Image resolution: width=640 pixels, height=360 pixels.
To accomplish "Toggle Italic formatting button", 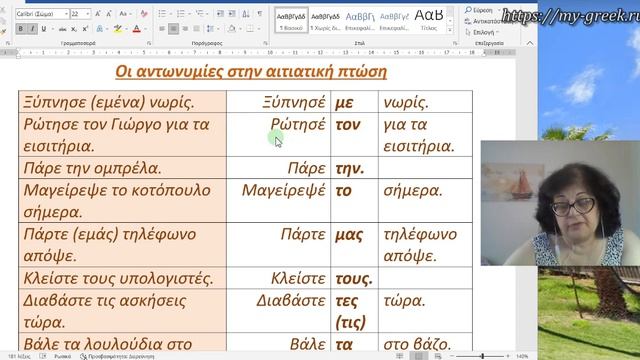I will 32,29.
